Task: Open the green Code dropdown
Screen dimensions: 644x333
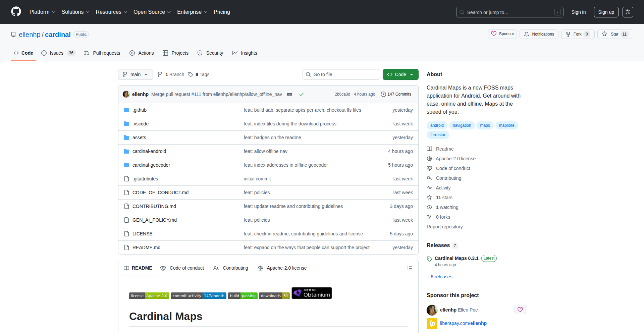Action: click(400, 74)
